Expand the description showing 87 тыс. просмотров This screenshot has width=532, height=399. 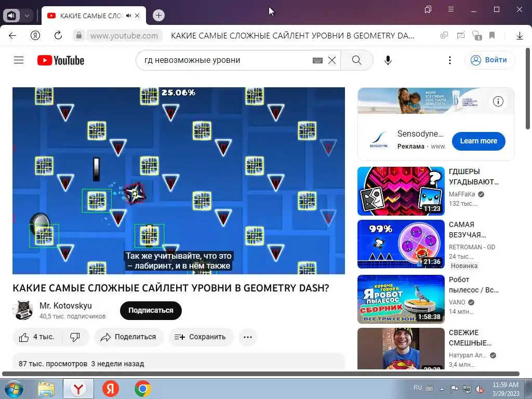(179, 362)
